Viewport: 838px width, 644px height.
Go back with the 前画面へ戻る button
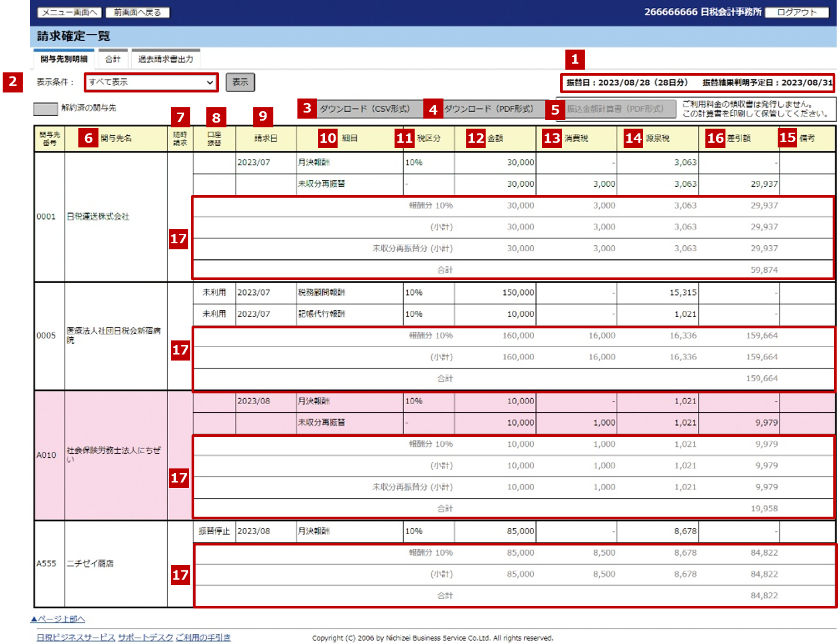click(x=137, y=13)
